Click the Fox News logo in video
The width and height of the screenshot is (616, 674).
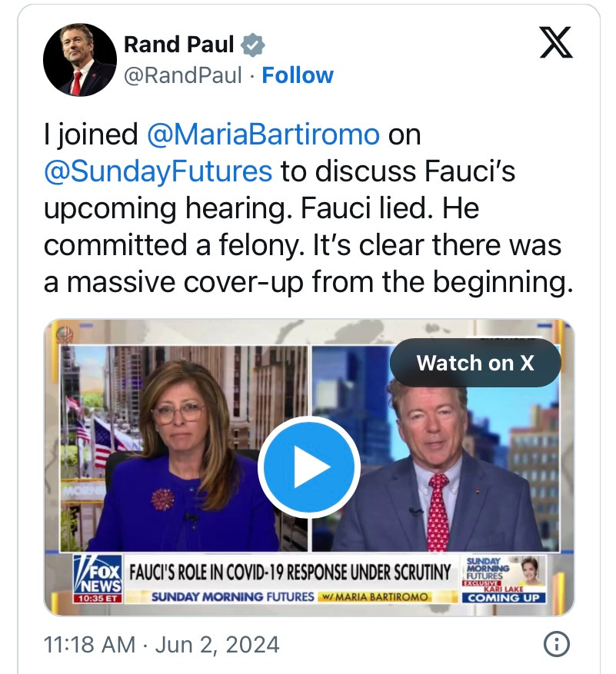click(x=98, y=575)
